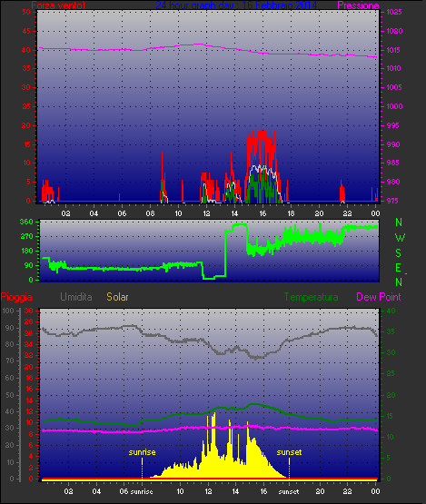Click the 360 label on the wind direction axis
The height and width of the screenshot is (504, 426).
26,222
